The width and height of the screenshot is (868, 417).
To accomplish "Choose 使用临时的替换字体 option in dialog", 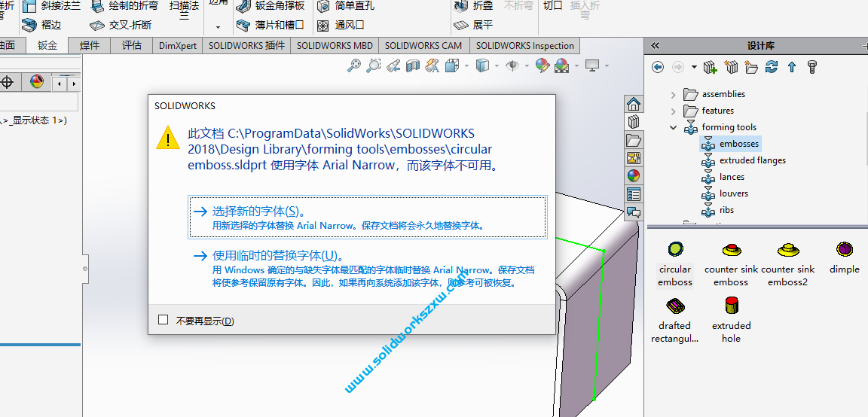I will coord(368,269).
